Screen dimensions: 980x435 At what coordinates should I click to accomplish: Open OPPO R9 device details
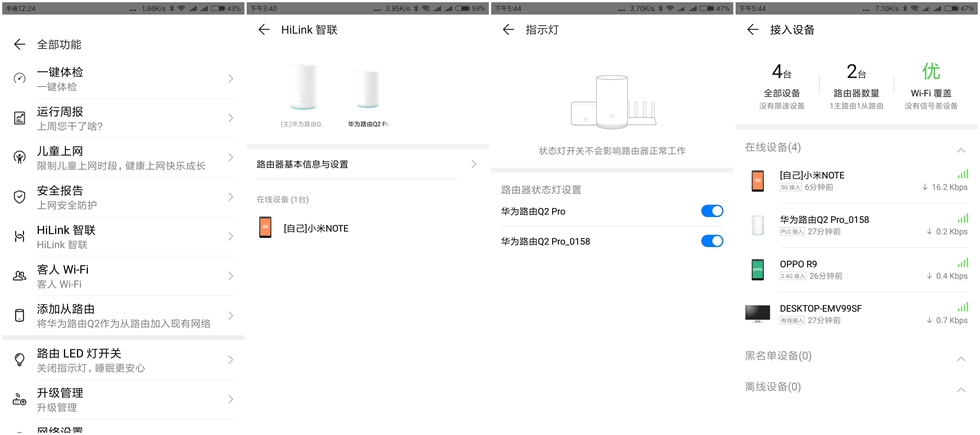[x=858, y=269]
